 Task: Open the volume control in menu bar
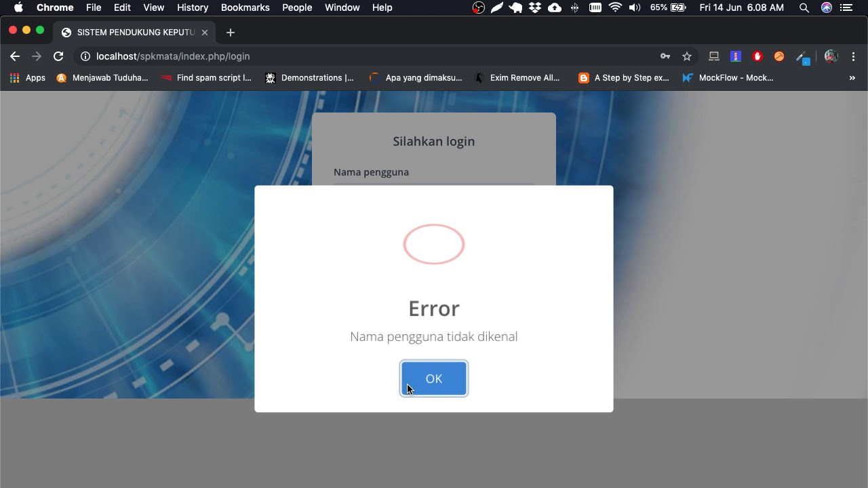click(x=635, y=7)
